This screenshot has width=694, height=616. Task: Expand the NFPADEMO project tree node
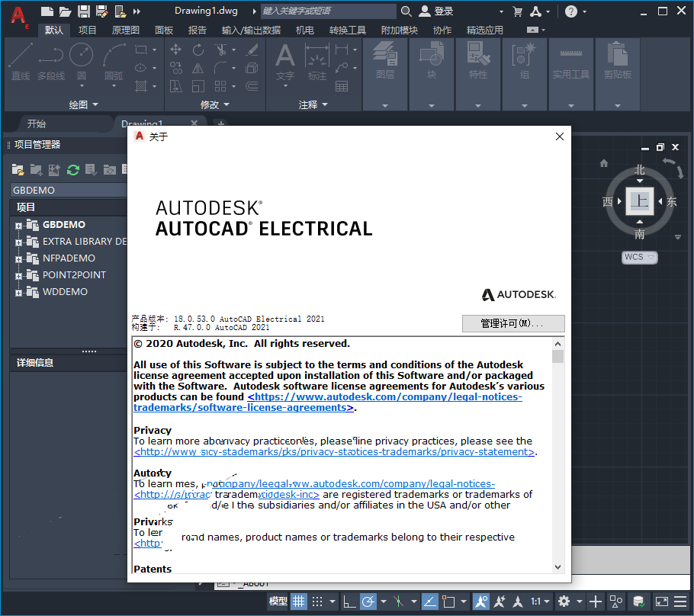coord(18,259)
